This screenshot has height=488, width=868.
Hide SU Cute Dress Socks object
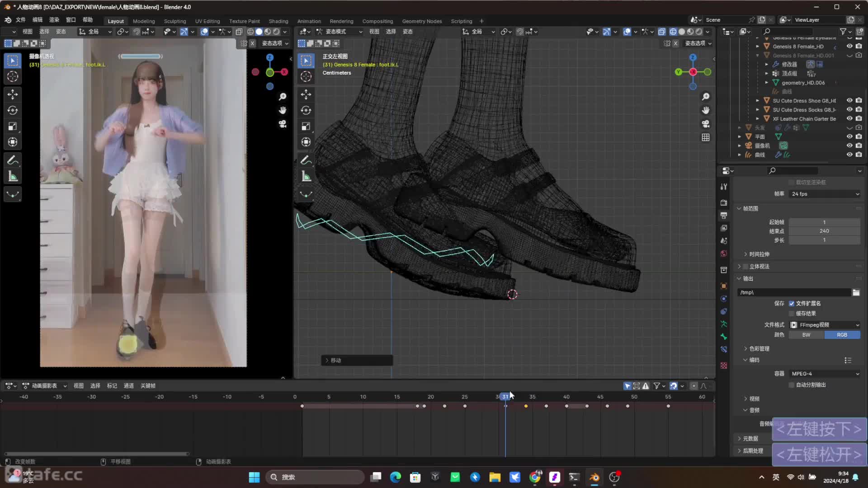[849, 109]
